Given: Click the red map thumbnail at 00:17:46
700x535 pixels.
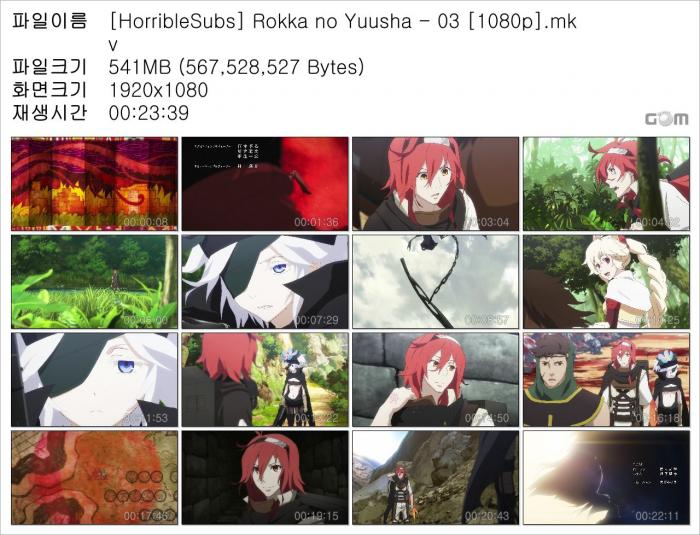Looking at the screenshot, I should coord(95,477).
